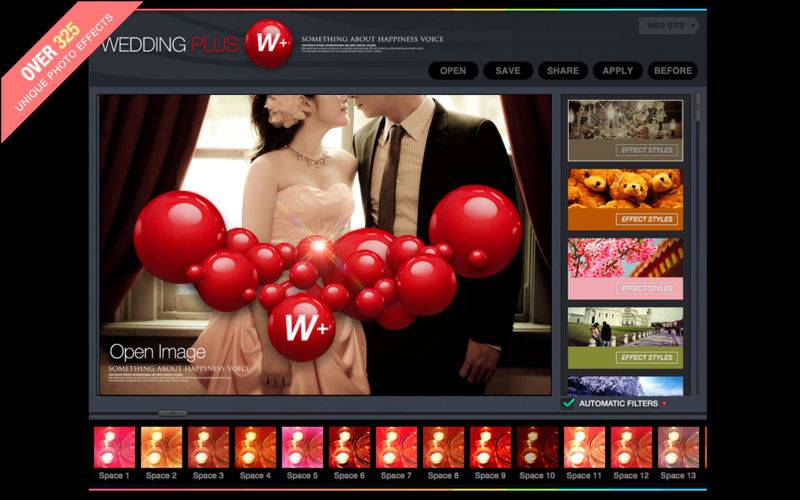Select the Space 1 filter thumbnail
The image size is (800, 500).
[x=114, y=447]
